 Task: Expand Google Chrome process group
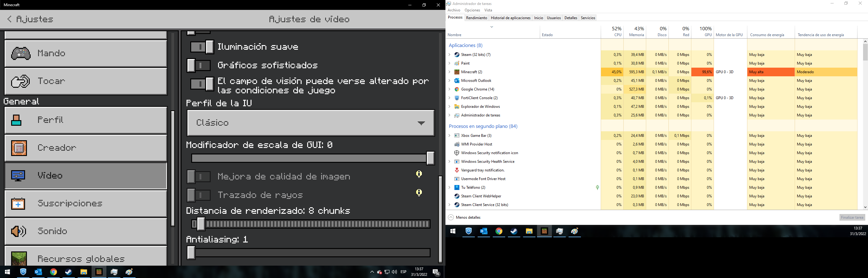point(449,89)
